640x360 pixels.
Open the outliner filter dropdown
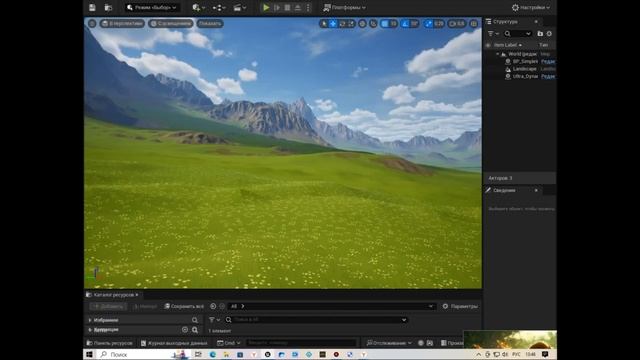tap(493, 33)
